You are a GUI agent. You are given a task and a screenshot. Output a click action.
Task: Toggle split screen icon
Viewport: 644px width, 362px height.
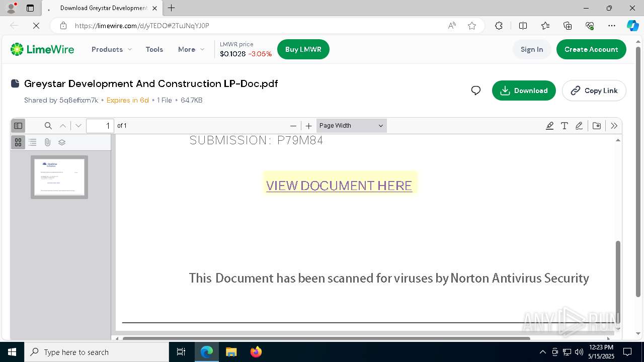point(523,26)
